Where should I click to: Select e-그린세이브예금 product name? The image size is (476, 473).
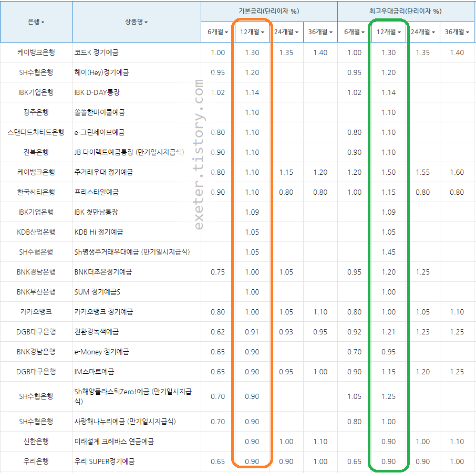[99, 132]
